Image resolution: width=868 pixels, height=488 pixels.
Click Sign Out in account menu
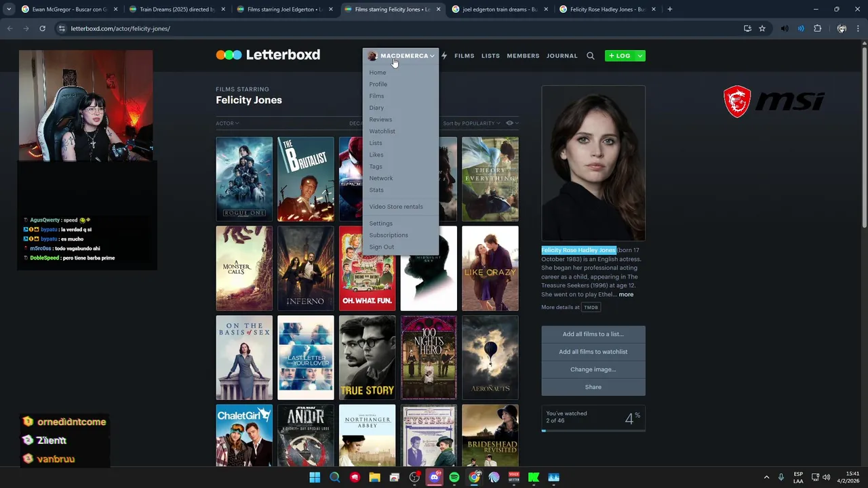tap(381, 247)
